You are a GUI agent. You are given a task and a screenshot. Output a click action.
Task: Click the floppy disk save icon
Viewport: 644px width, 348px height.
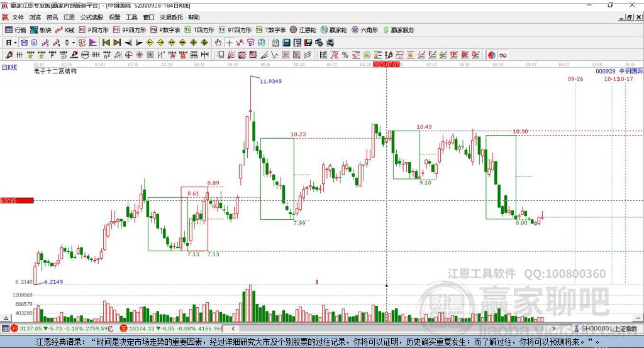[x=308, y=43]
